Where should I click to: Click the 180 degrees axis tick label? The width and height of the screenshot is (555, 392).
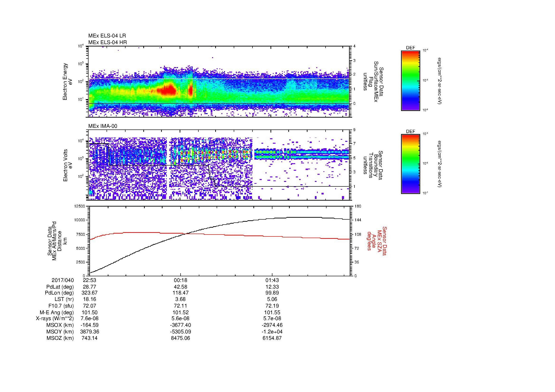point(358,206)
